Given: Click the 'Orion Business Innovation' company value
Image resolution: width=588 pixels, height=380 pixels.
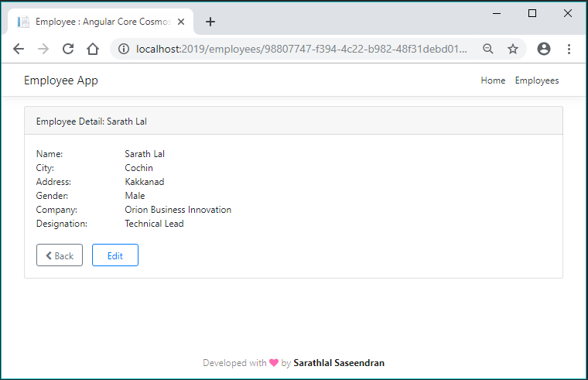Looking at the screenshot, I should (x=178, y=209).
